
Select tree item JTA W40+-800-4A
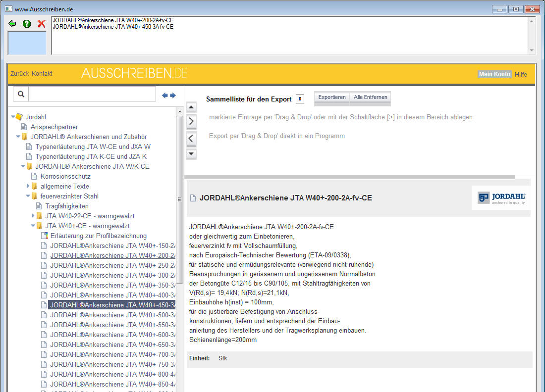pos(112,374)
